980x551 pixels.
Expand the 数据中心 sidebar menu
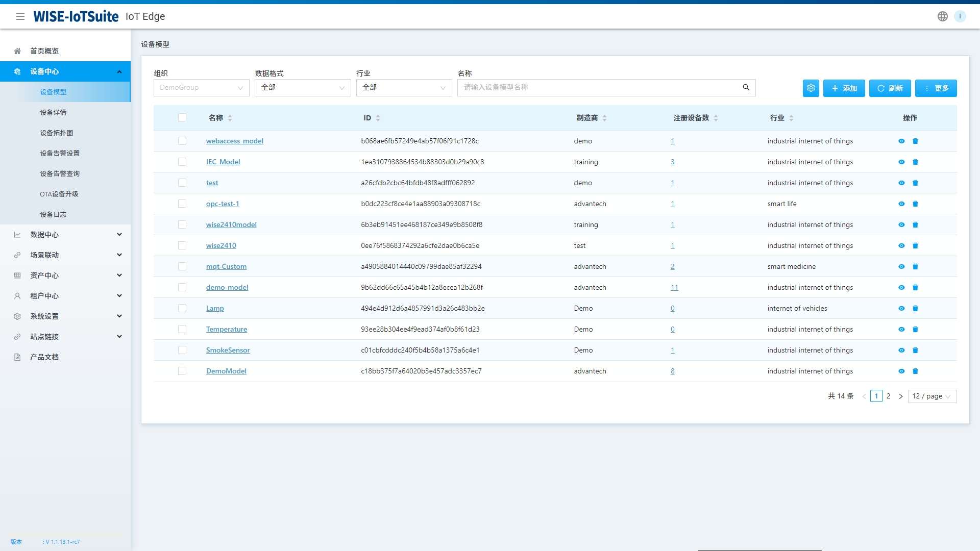tap(65, 235)
